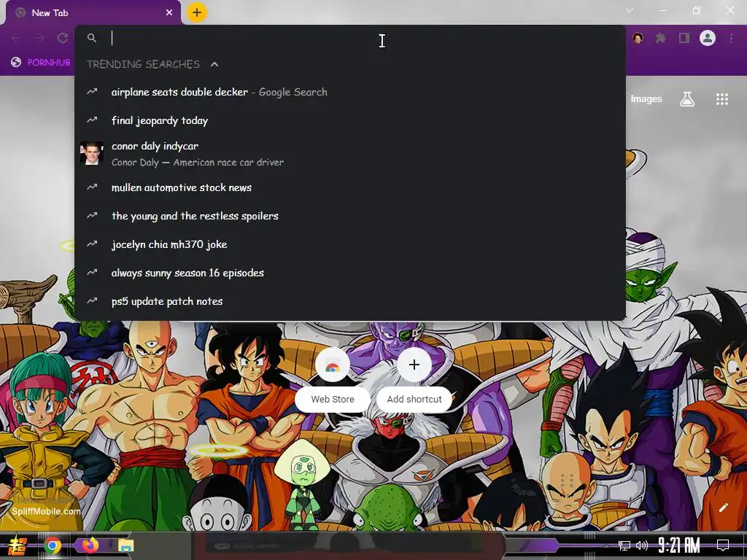Select suggestion always sunny season 16 episodes
Viewport: 747px width, 560px height.
pos(350,273)
